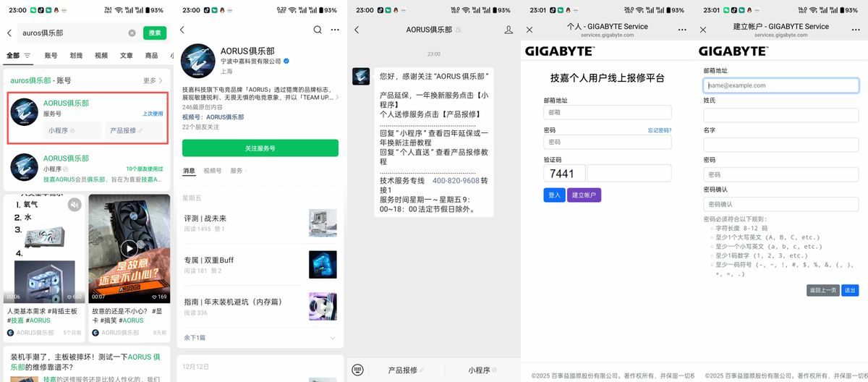The image size is (868, 382).
Task: Switch to the 账号 search tab
Action: [x=51, y=56]
